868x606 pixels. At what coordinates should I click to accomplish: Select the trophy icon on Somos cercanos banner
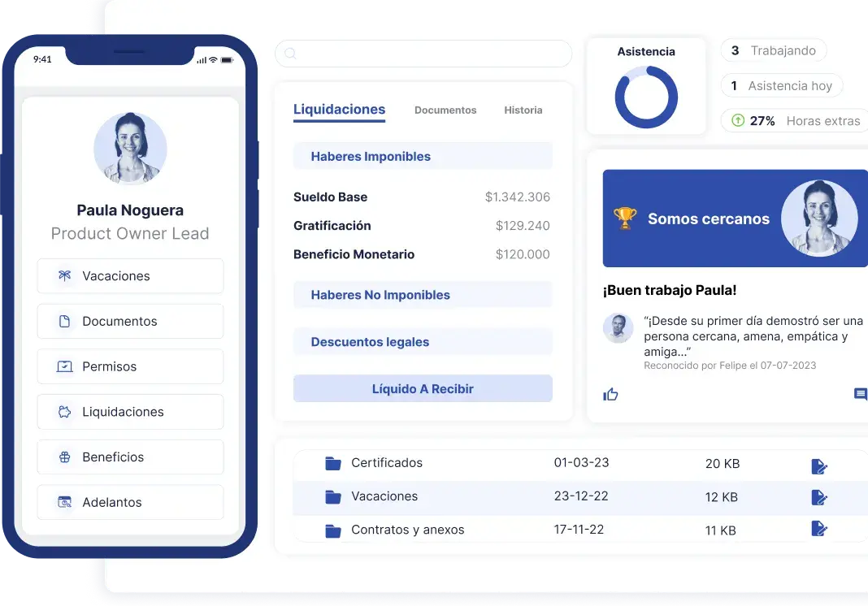625,217
